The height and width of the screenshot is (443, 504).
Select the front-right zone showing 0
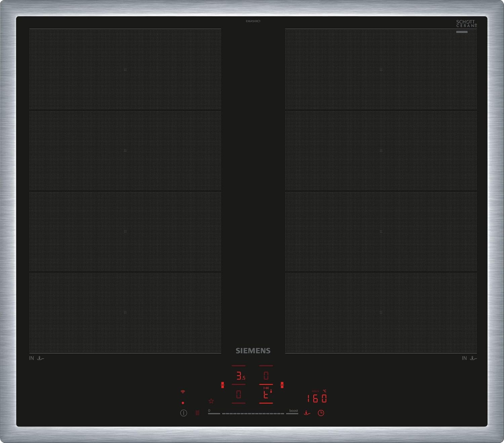[266, 376]
